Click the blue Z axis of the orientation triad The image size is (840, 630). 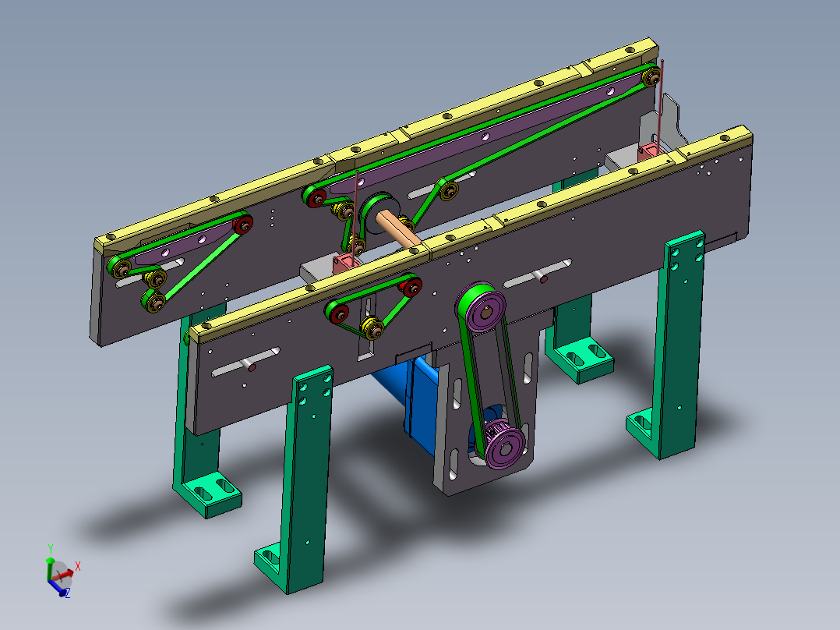[59, 589]
